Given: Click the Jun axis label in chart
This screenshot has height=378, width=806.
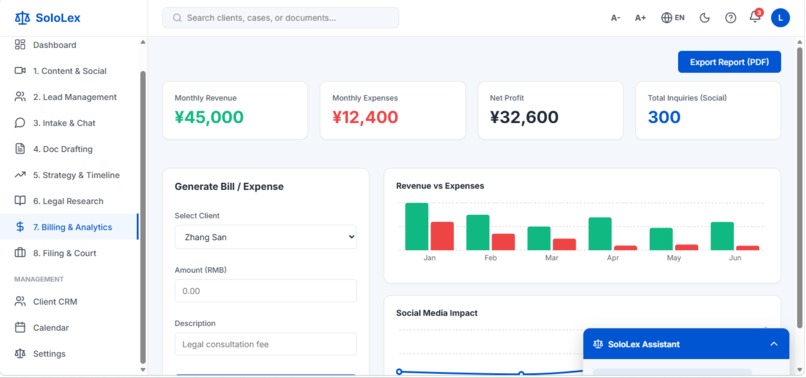Looking at the screenshot, I should click(x=735, y=258).
